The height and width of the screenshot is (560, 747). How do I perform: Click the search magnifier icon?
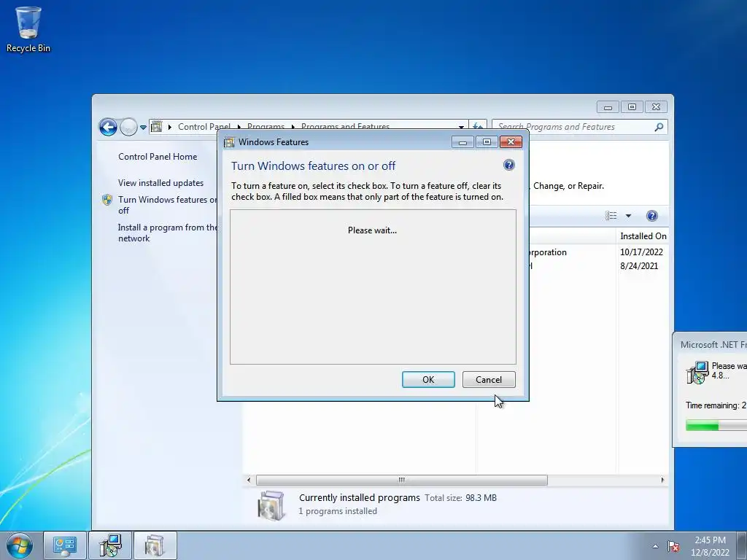[659, 127]
